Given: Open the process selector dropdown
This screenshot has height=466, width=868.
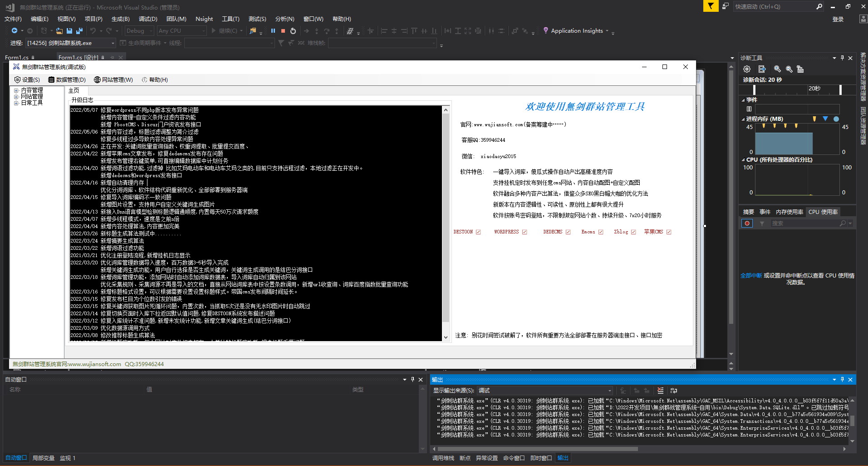Looking at the screenshot, I should coord(70,43).
